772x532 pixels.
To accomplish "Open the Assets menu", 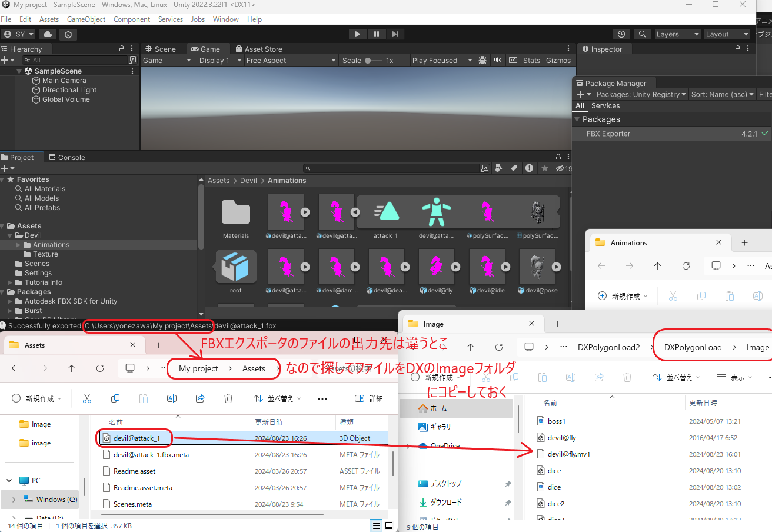I will [x=49, y=19].
